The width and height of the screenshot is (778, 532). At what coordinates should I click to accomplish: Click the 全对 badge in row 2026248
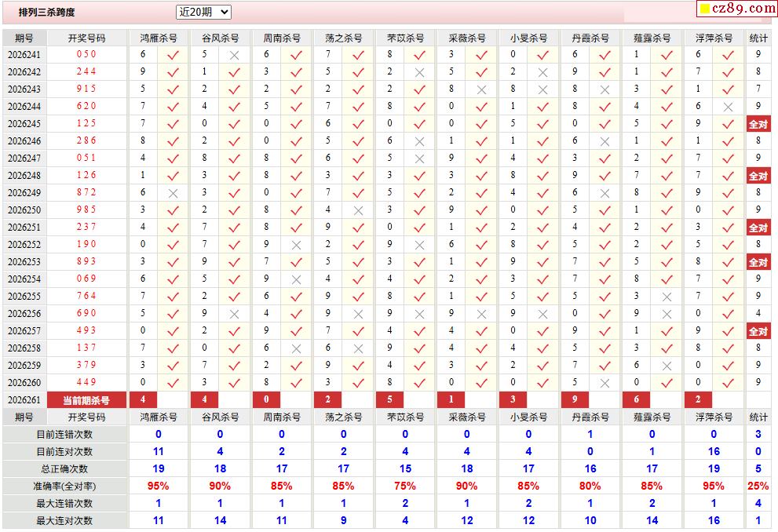[x=758, y=176]
